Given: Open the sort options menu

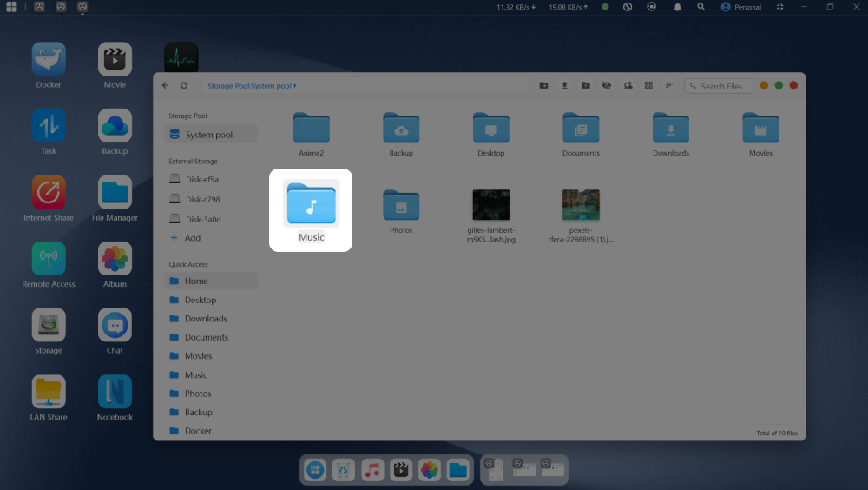Looking at the screenshot, I should click(669, 85).
